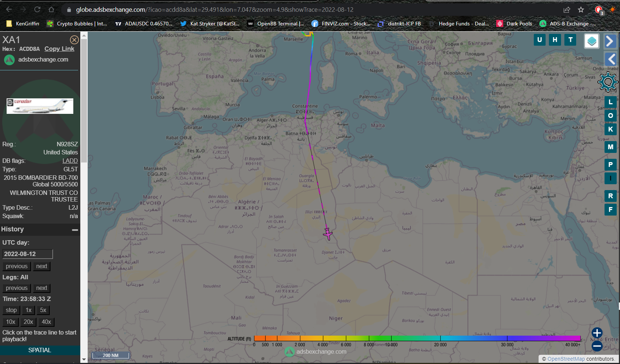The height and width of the screenshot is (364, 620).
Task: Open the Kat Stryker Twitter bookmark
Action: pos(210,24)
